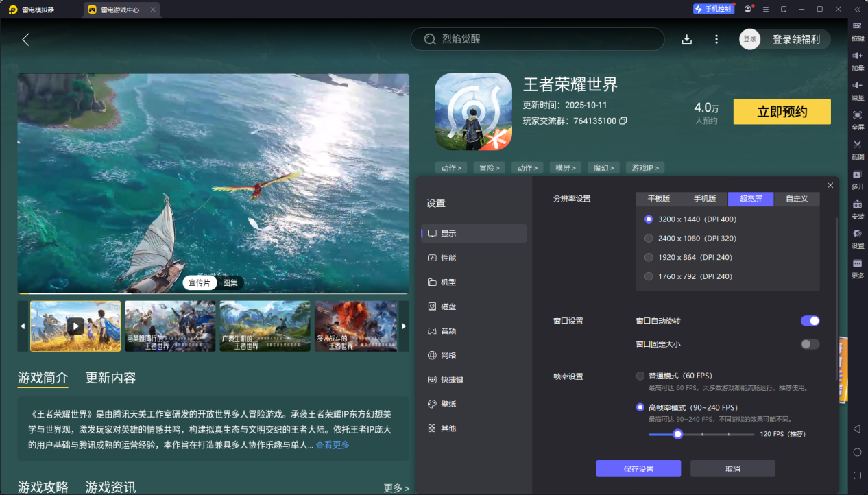This screenshot has height=495, width=868.
Task: Expand the 游戏IP tag dropdown
Action: [x=645, y=167]
